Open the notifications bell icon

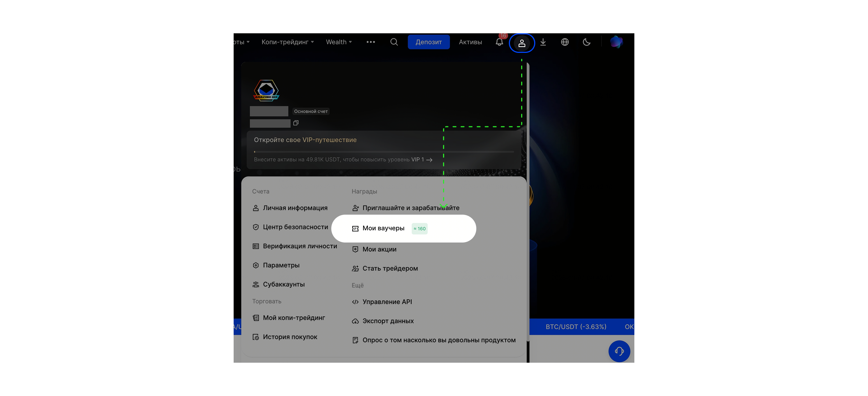[x=499, y=42]
